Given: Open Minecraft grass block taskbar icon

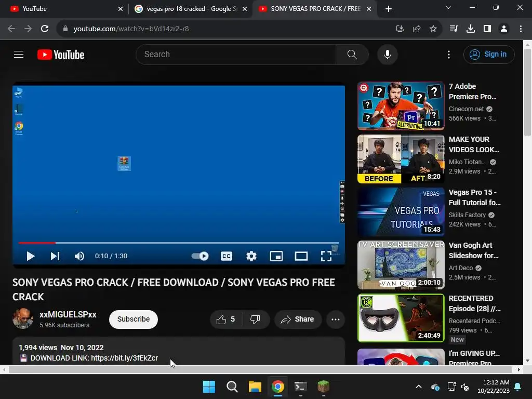Looking at the screenshot, I should (323, 387).
